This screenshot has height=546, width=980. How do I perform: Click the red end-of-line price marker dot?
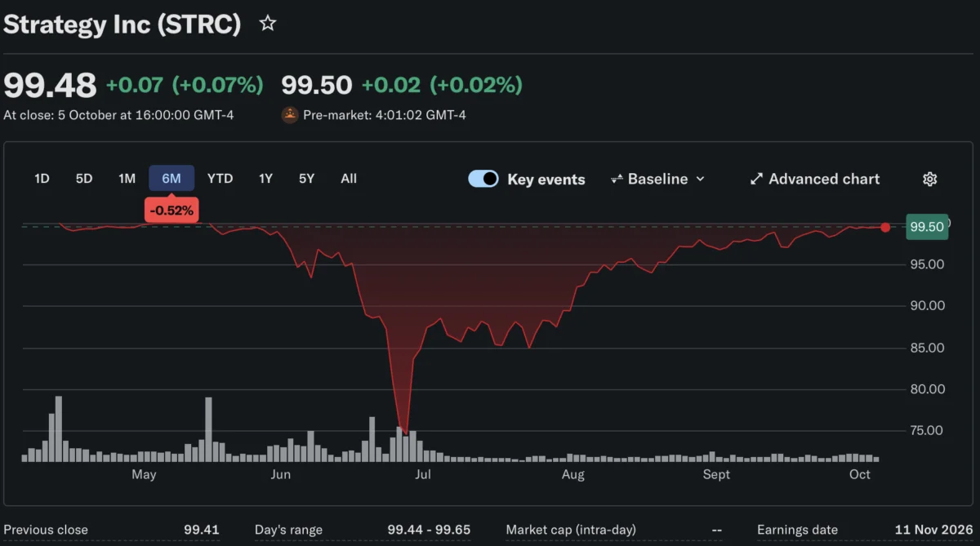point(885,227)
